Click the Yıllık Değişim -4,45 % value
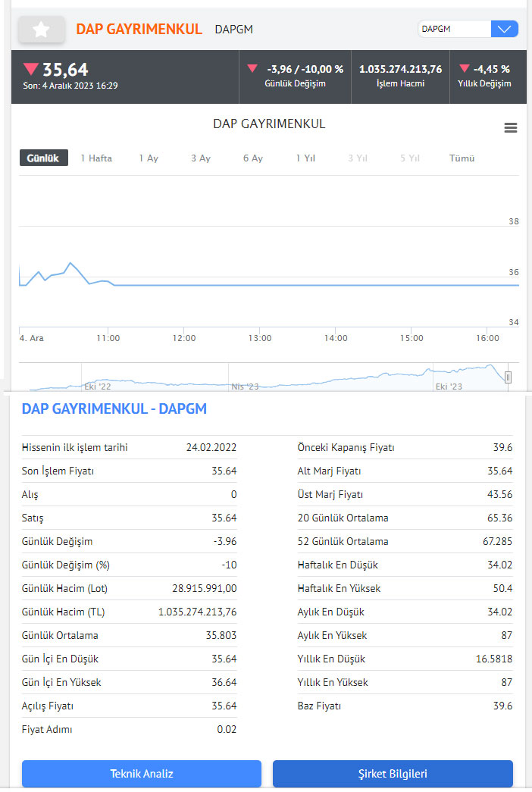This screenshot has width=532, height=792. point(491,69)
